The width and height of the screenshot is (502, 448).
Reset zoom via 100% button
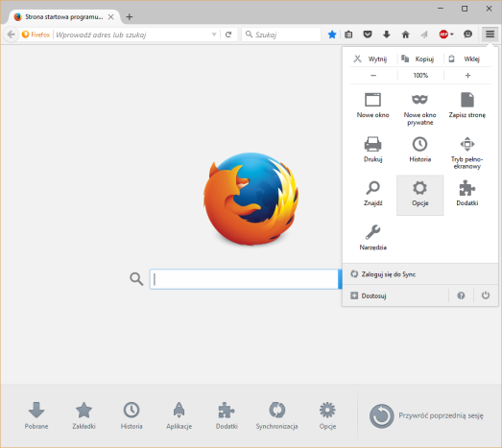click(420, 76)
